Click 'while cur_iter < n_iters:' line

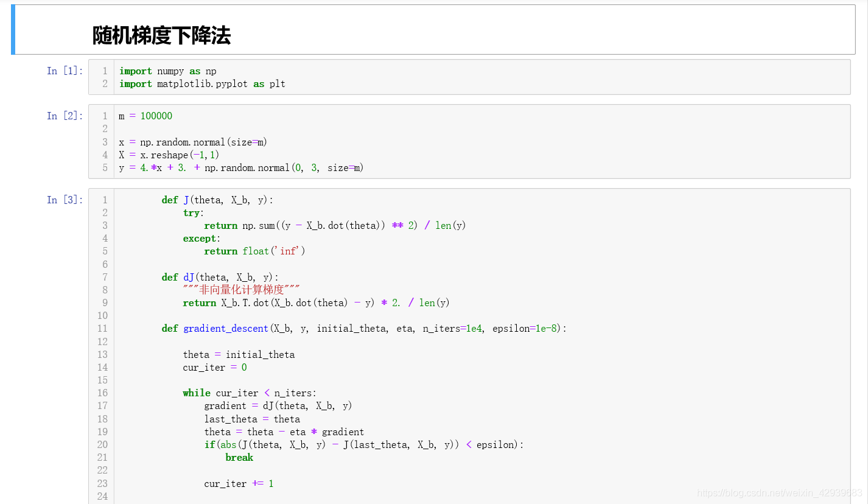pos(250,393)
